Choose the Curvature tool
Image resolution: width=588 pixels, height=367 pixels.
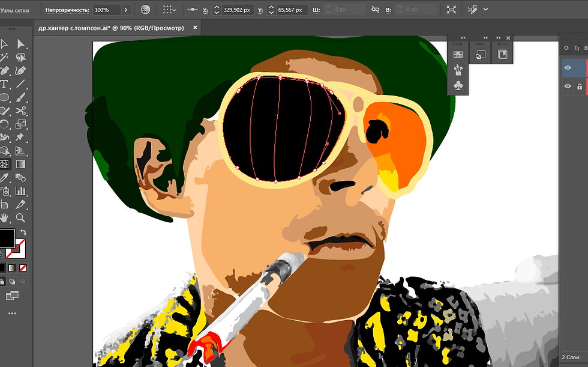(21, 70)
